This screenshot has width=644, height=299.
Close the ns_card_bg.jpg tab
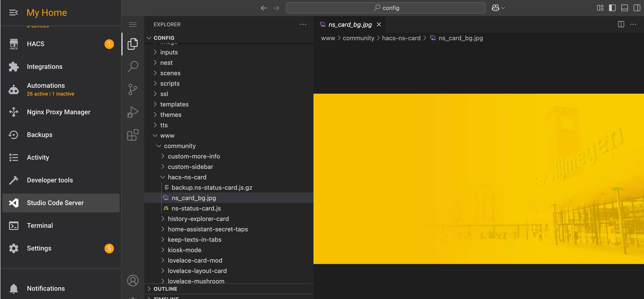click(x=379, y=24)
